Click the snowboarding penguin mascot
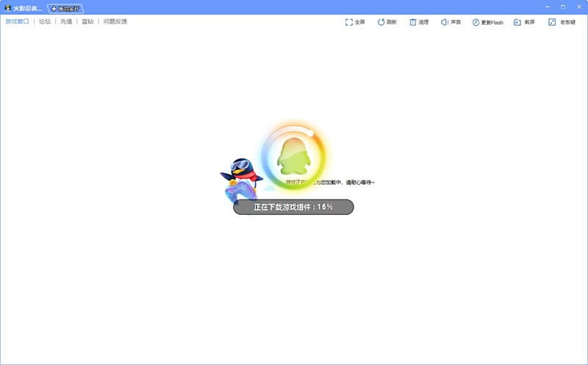The width and height of the screenshot is (588, 365). point(239,179)
